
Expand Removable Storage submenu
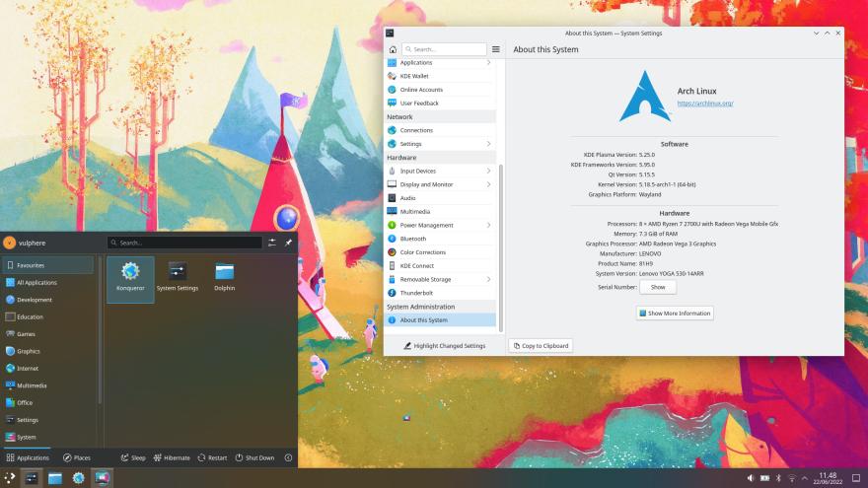pos(488,279)
